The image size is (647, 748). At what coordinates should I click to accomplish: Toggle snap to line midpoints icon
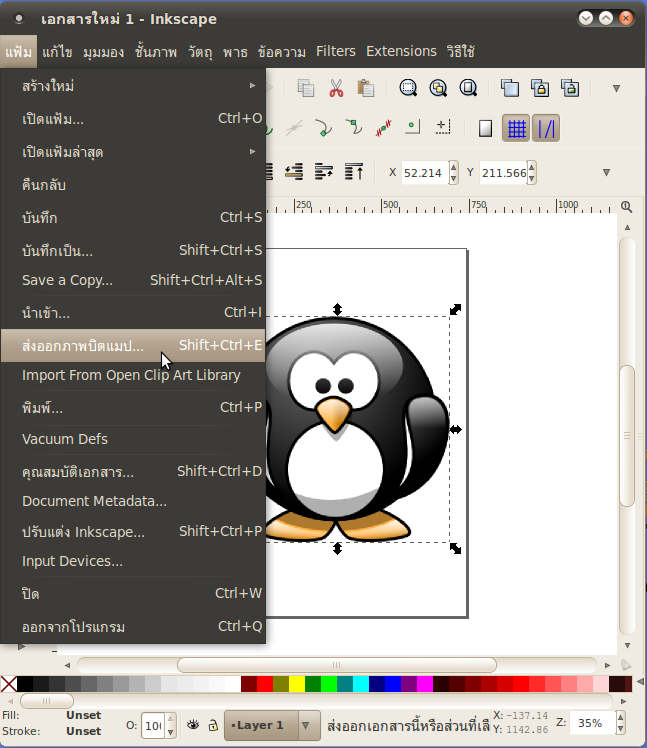[x=383, y=128]
